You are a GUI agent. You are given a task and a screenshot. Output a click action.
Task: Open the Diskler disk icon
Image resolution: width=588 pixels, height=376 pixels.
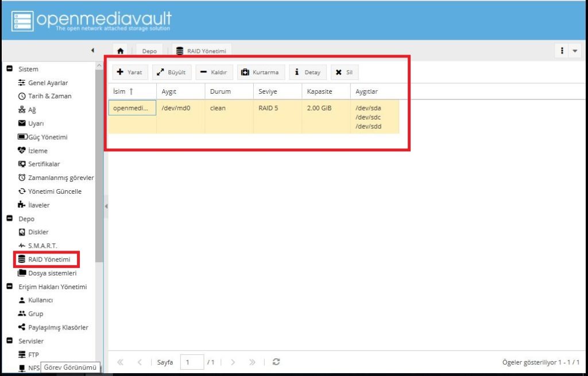click(22, 232)
